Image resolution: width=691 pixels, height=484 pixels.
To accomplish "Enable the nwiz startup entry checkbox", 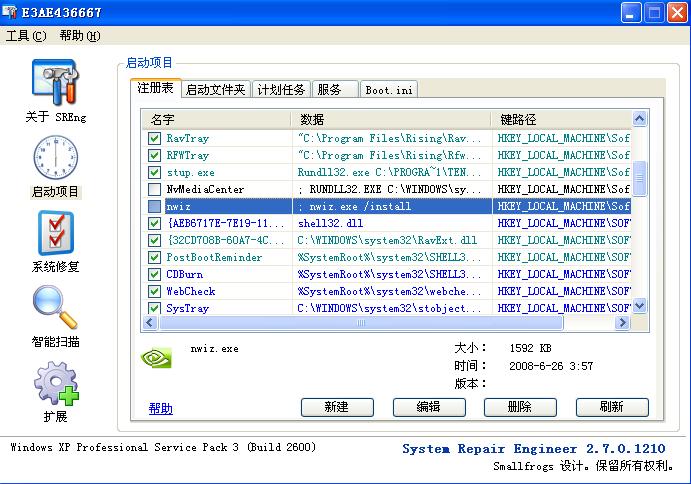I will tap(154, 206).
